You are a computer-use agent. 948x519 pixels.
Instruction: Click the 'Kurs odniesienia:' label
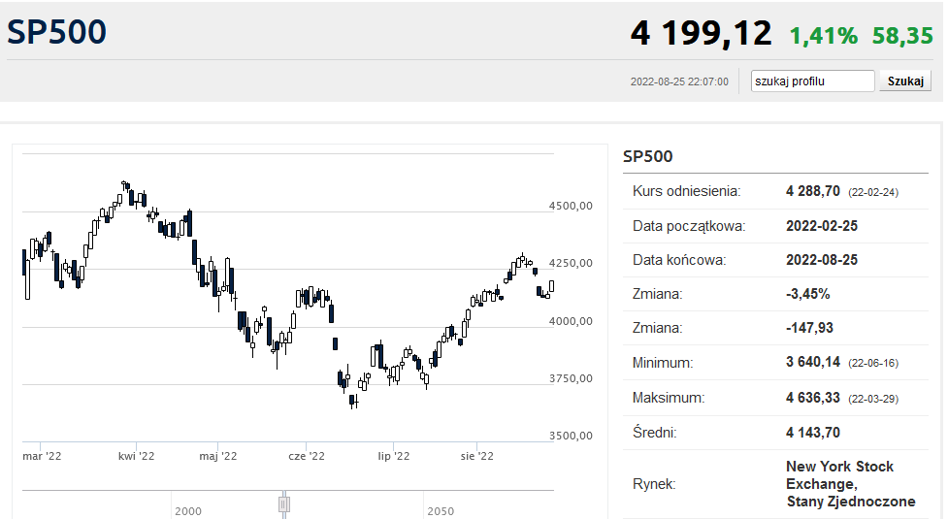(x=686, y=192)
